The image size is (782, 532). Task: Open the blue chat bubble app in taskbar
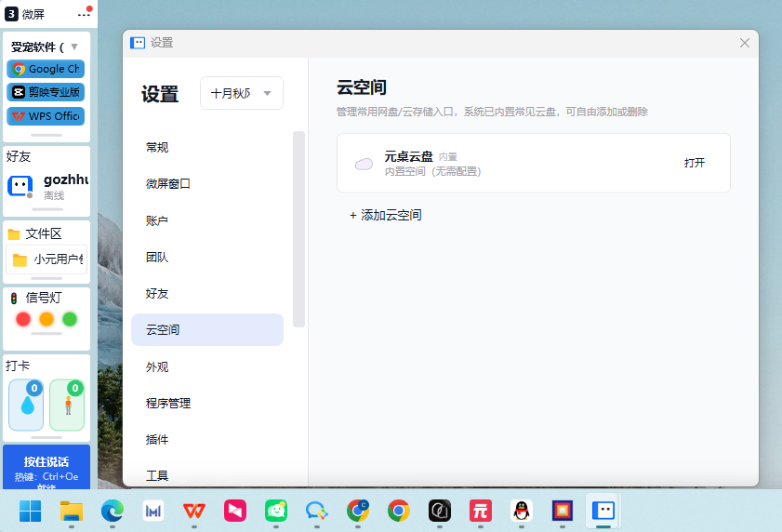[x=317, y=511]
